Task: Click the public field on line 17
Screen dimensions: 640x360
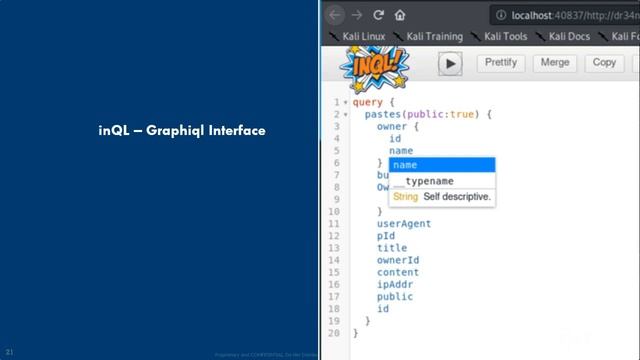Action: (395, 297)
